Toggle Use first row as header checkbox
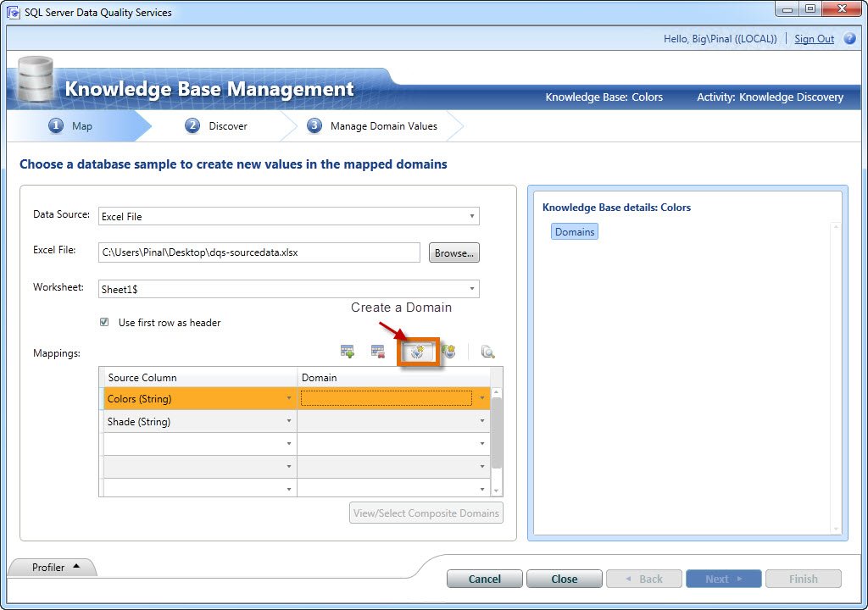This screenshot has height=610, width=868. click(104, 322)
